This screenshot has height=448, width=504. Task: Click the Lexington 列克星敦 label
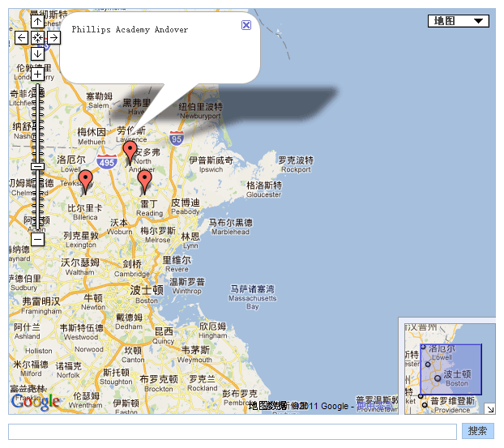(81, 240)
